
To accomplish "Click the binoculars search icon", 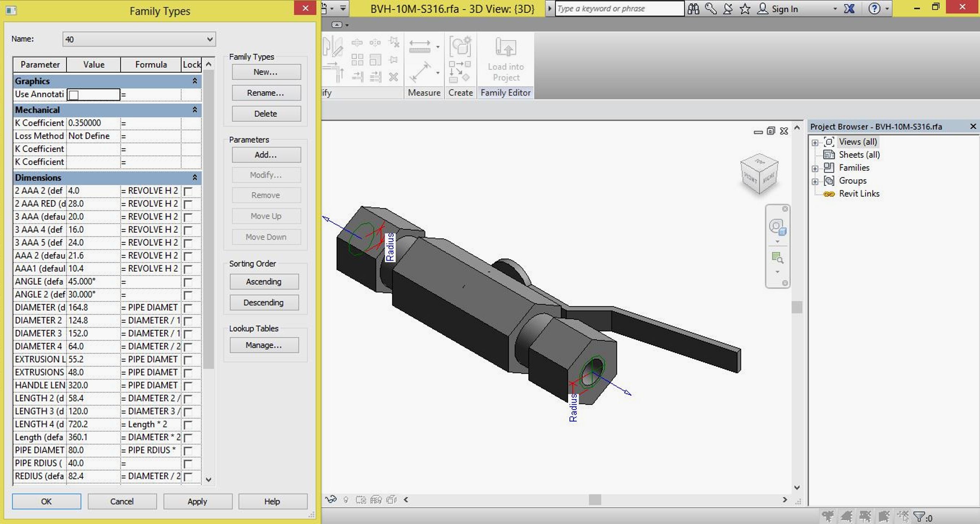I will [693, 9].
